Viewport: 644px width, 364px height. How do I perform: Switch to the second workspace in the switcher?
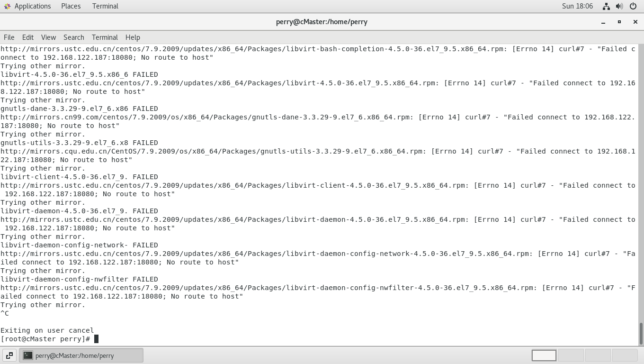pos(571,355)
